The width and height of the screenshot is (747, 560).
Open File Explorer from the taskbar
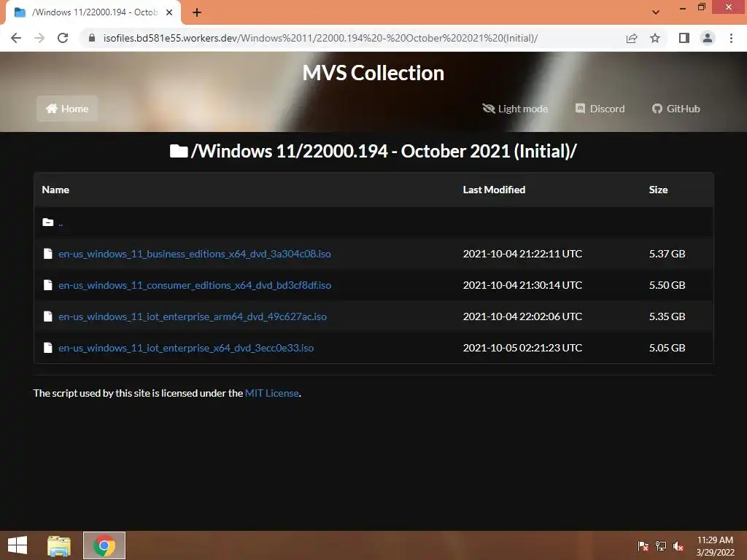(59, 545)
